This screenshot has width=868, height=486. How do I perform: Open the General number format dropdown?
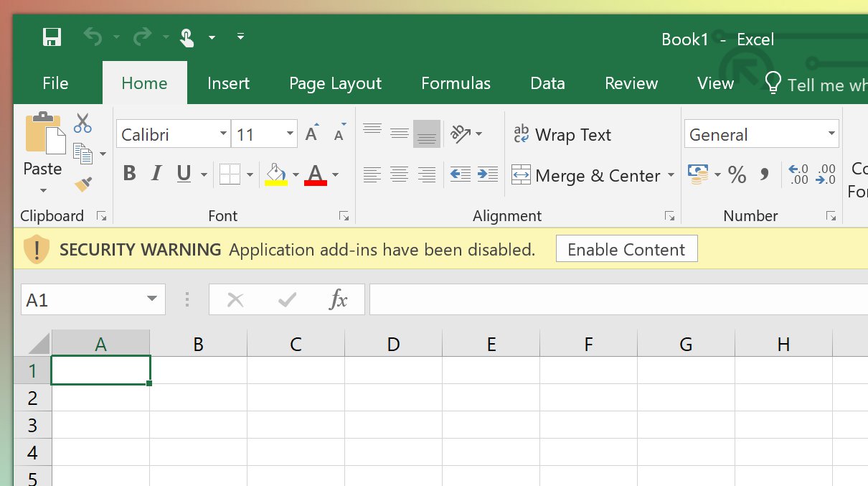click(x=832, y=134)
